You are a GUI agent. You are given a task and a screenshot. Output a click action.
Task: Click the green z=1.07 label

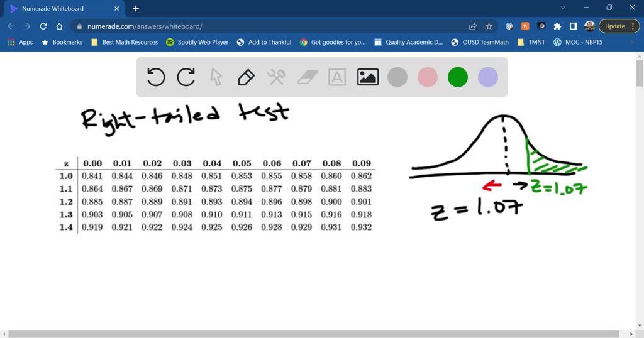pos(559,187)
